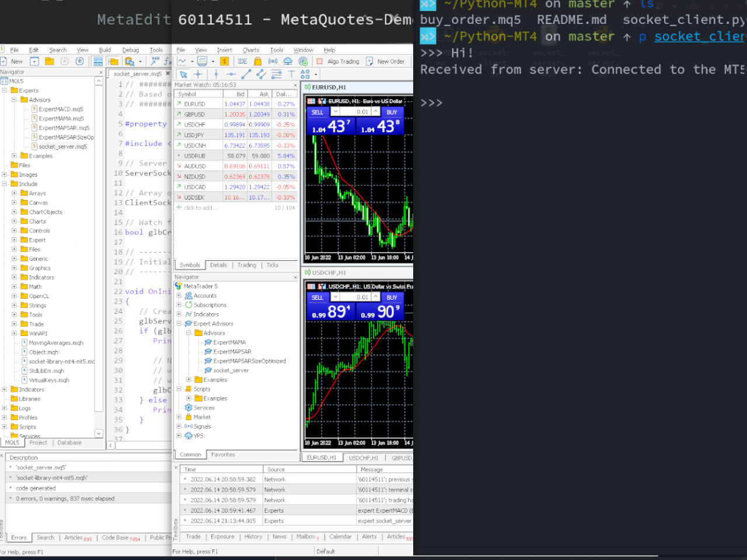
Task: Select the horizontal line drawing tool
Action: coord(231,75)
